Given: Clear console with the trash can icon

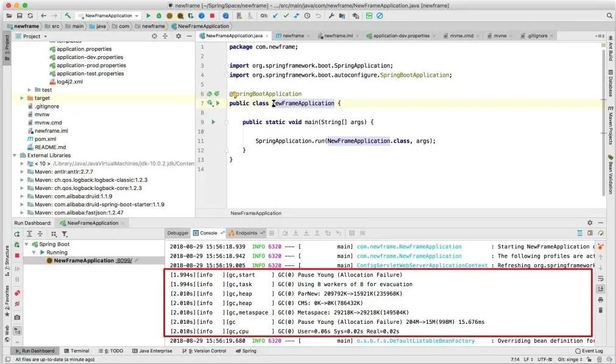Looking at the screenshot, I should point(601,310).
